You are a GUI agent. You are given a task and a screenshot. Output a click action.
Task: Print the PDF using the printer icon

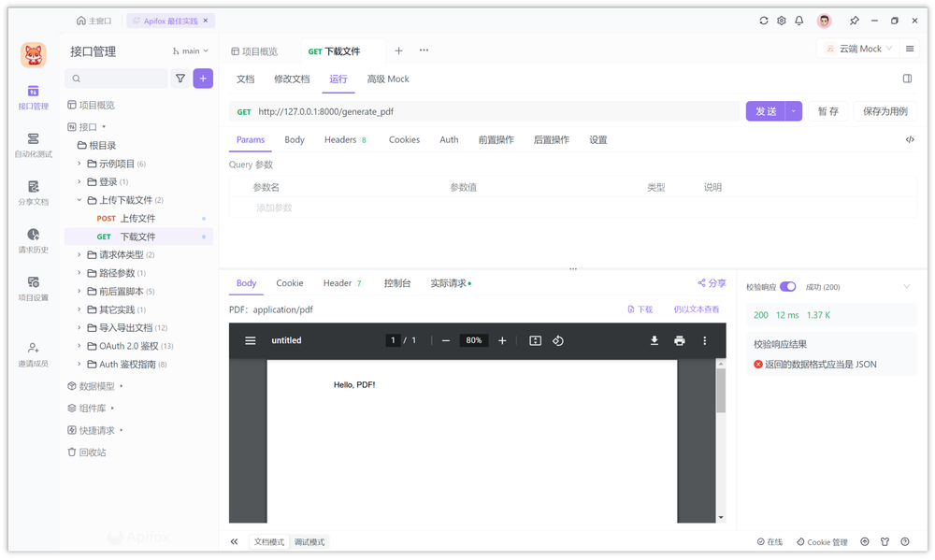680,341
